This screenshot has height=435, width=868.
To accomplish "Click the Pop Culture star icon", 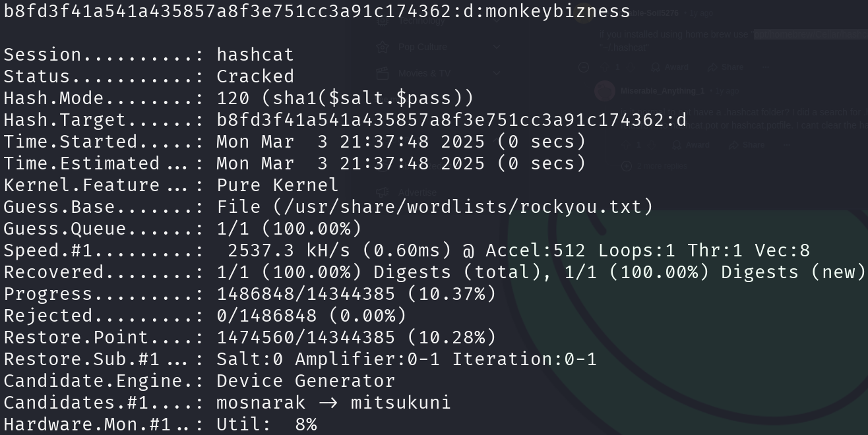I will pyautogui.click(x=382, y=47).
